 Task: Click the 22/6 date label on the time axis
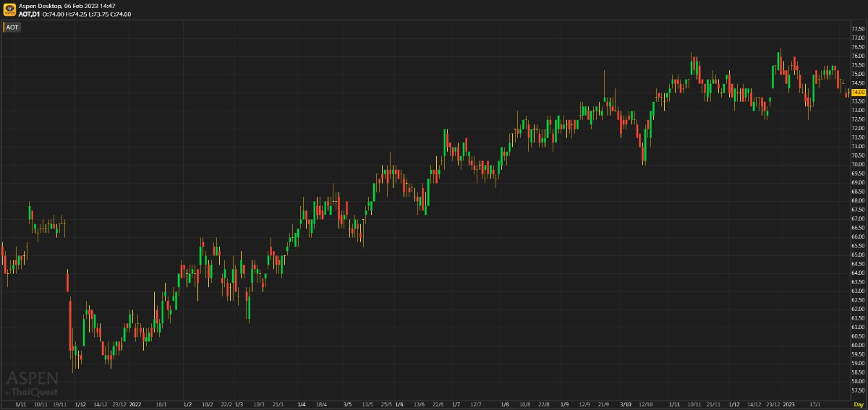438,404
